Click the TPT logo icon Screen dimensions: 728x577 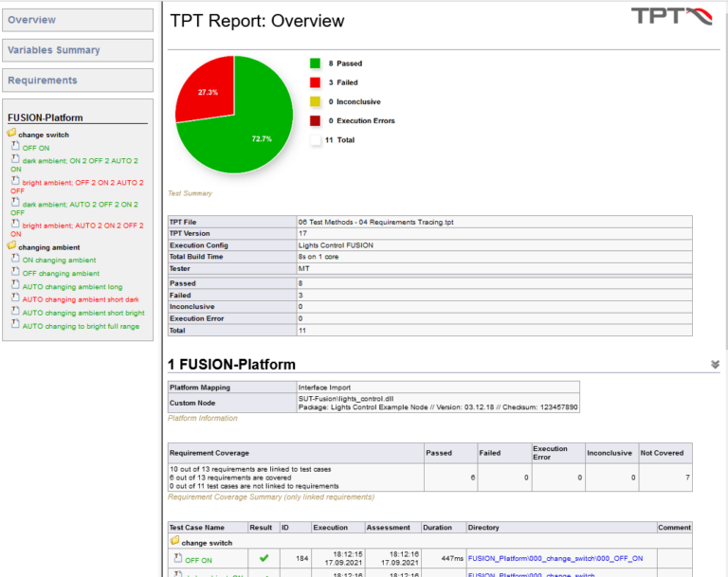(x=671, y=16)
